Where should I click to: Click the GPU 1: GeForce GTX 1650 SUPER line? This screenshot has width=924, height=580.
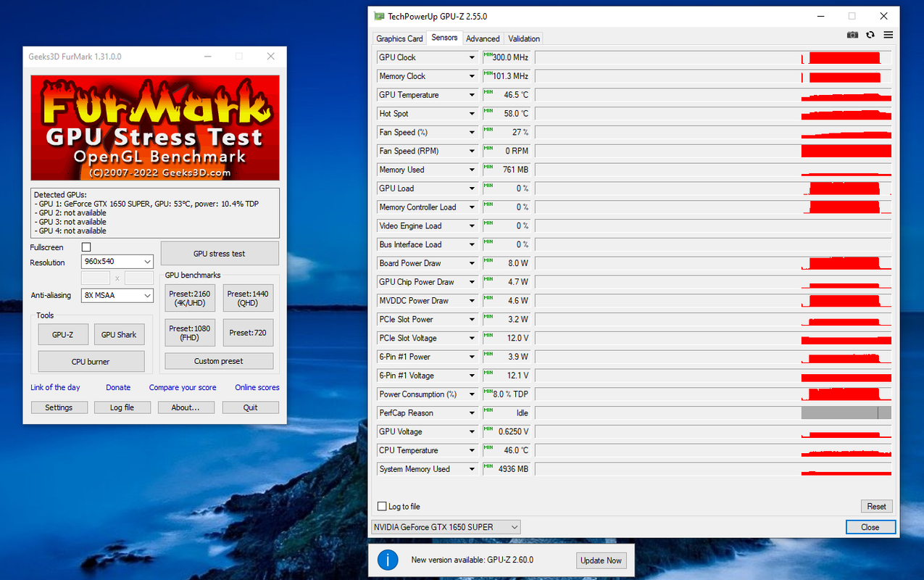tap(146, 204)
